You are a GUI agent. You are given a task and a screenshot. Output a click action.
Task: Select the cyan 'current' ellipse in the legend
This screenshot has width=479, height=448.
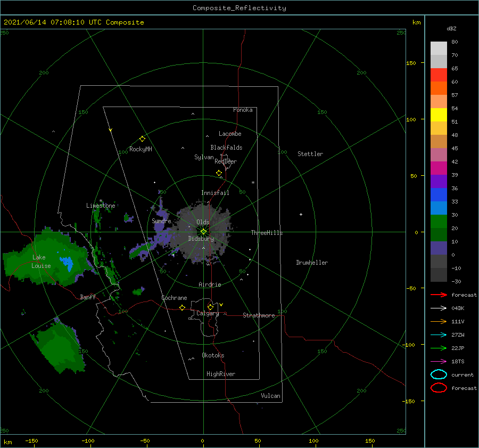(x=439, y=374)
